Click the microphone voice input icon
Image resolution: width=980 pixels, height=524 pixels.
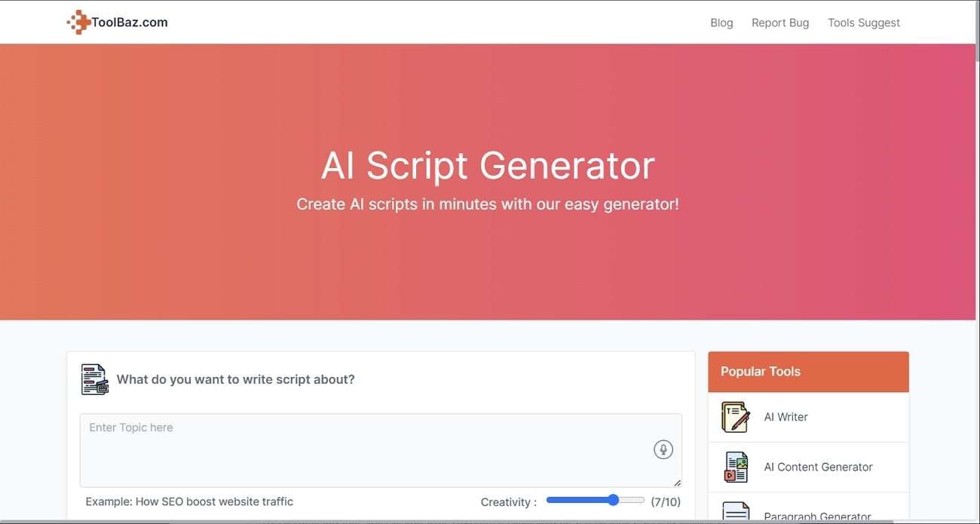[x=663, y=450]
